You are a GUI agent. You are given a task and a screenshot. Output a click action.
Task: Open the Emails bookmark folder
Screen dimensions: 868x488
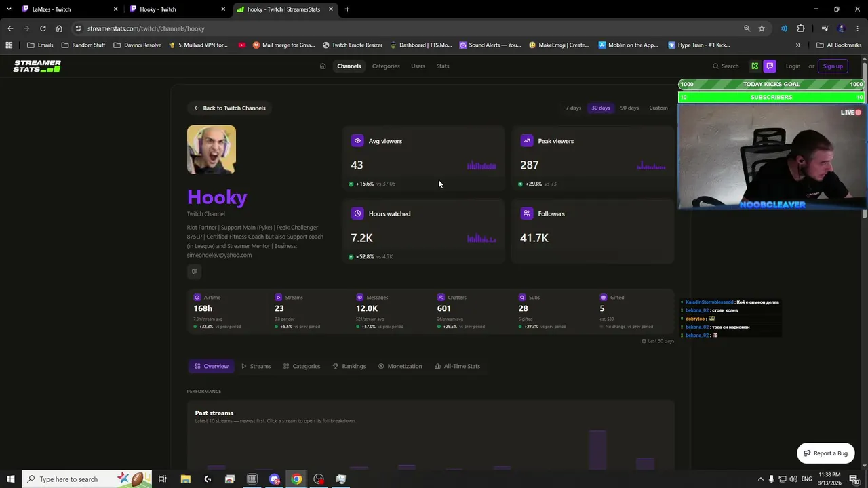coord(40,45)
